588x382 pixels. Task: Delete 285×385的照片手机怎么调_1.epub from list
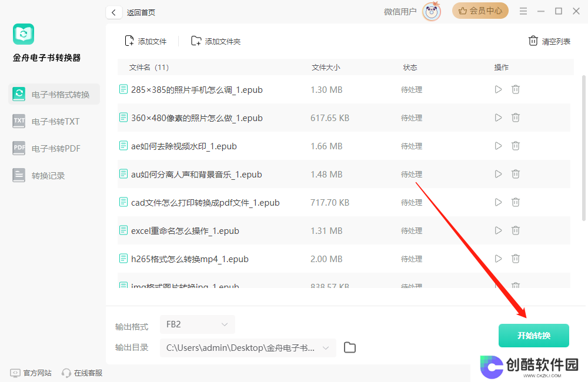point(516,89)
